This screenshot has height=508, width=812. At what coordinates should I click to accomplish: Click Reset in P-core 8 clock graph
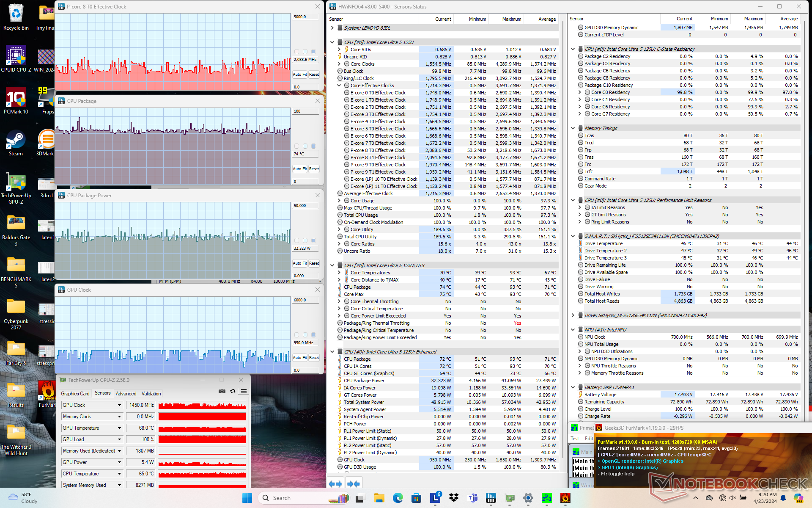coord(314,75)
